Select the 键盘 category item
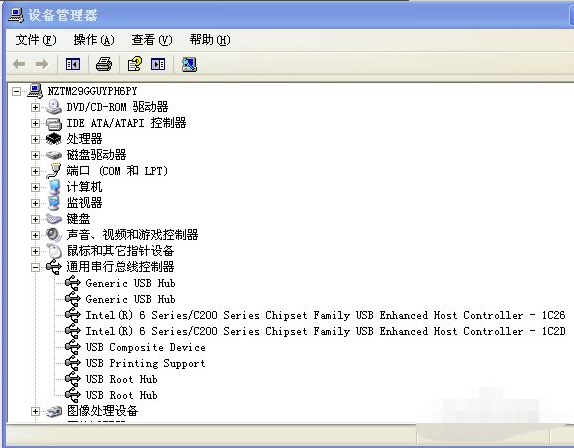This screenshot has width=574, height=448. tap(78, 219)
